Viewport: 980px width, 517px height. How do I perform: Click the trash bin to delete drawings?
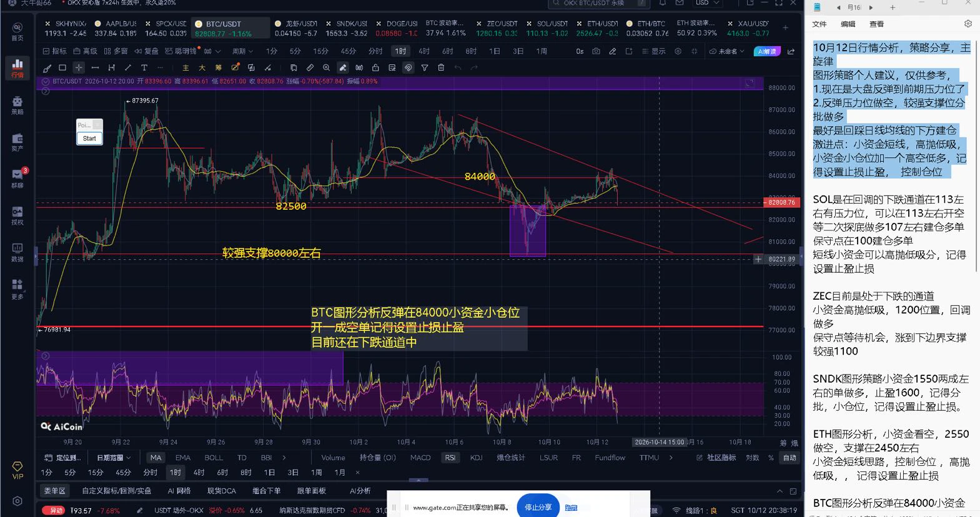(441, 67)
